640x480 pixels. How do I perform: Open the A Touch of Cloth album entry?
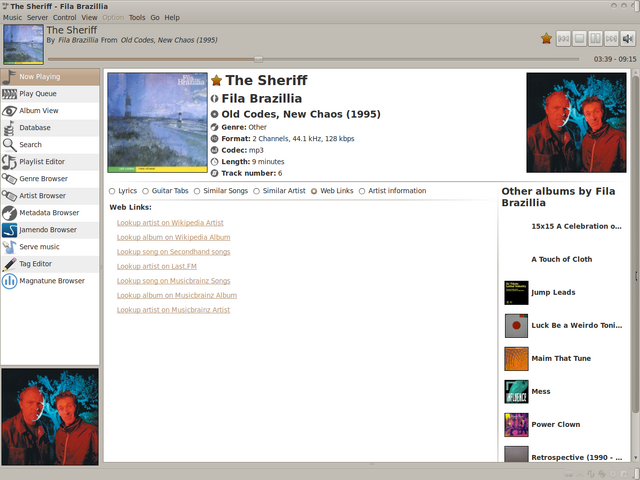pos(562,260)
